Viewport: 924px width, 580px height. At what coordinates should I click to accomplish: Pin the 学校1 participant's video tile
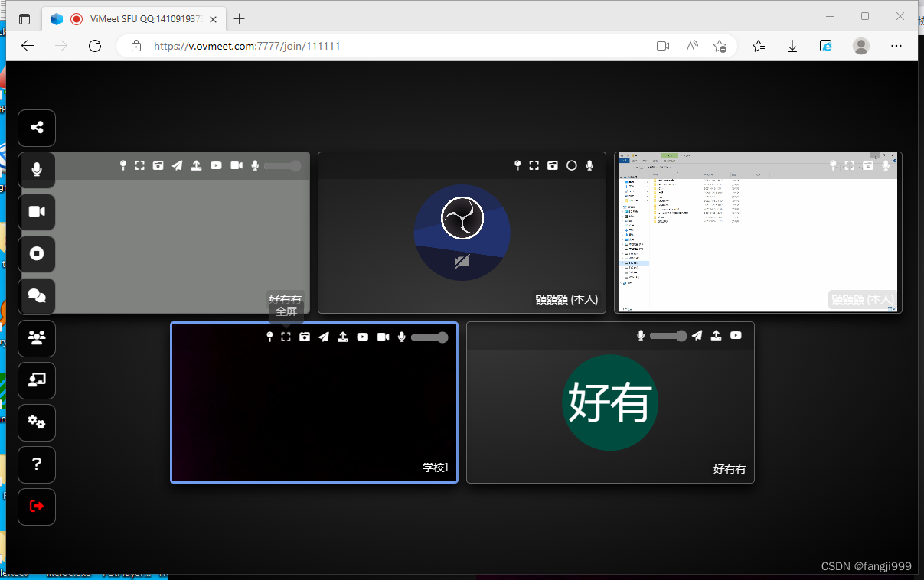269,337
